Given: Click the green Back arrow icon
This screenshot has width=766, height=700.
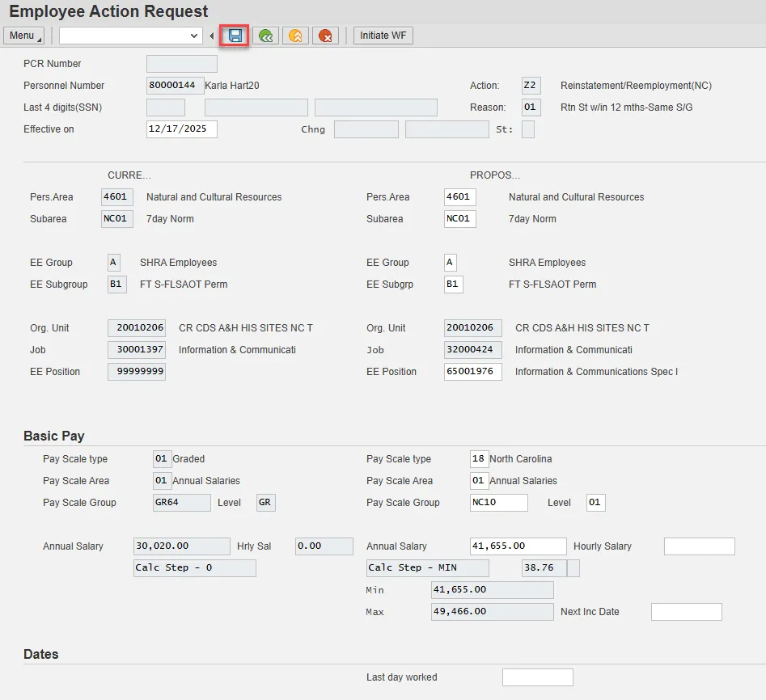Looking at the screenshot, I should pyautogui.click(x=265, y=36).
